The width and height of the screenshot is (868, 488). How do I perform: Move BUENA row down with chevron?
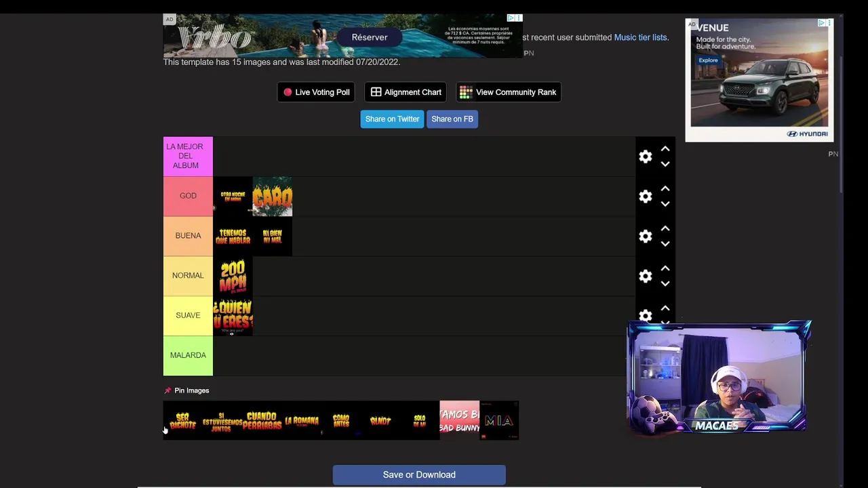[665, 244]
